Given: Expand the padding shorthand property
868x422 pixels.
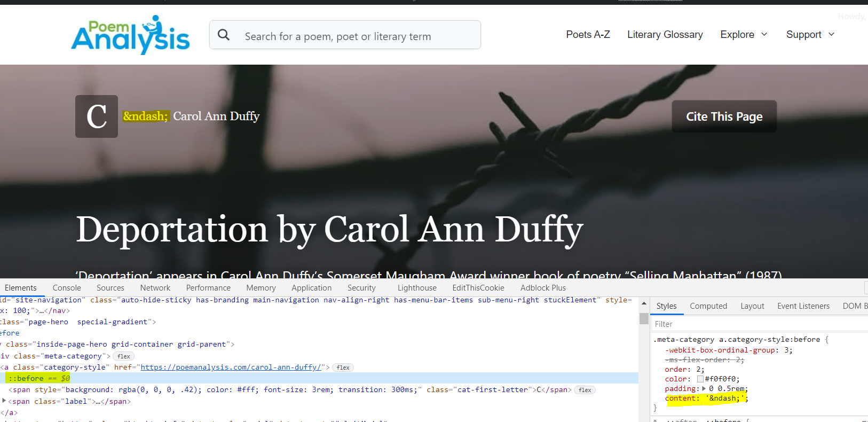Looking at the screenshot, I should coord(705,389).
